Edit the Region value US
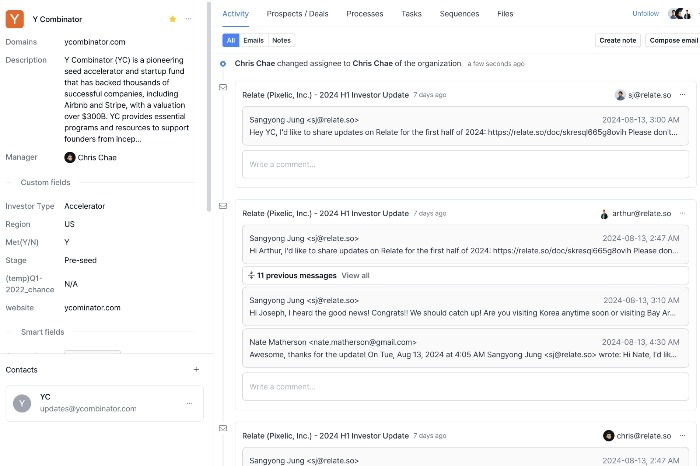 tap(69, 224)
